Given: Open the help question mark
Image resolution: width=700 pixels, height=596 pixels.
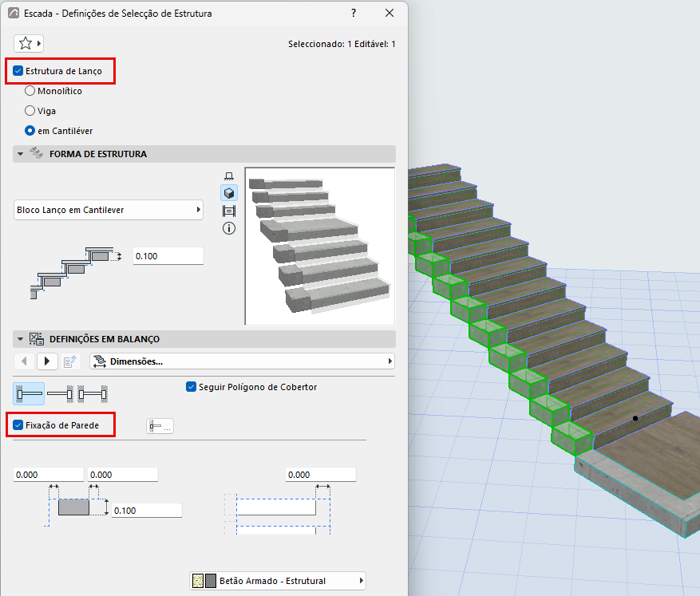Looking at the screenshot, I should pos(354,13).
